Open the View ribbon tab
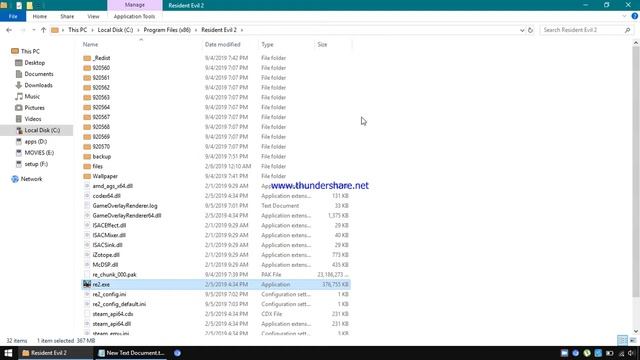The height and width of the screenshot is (360, 640). [x=93, y=16]
